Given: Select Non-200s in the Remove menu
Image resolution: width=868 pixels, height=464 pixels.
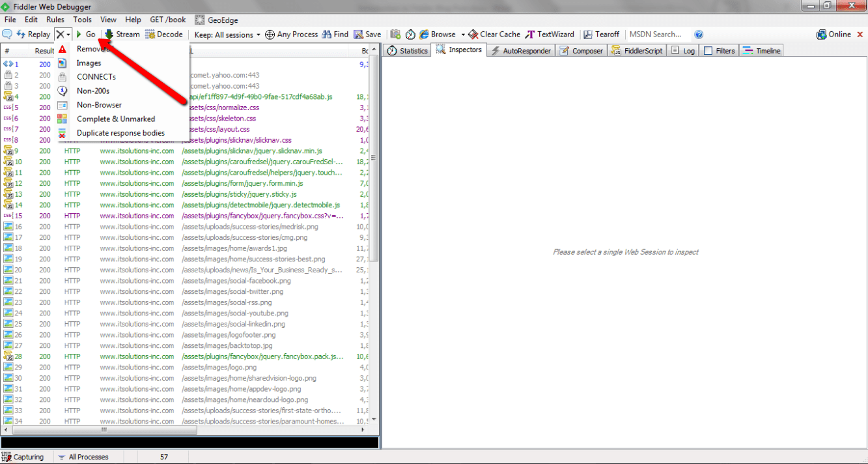Looking at the screenshot, I should pyautogui.click(x=124, y=91).
